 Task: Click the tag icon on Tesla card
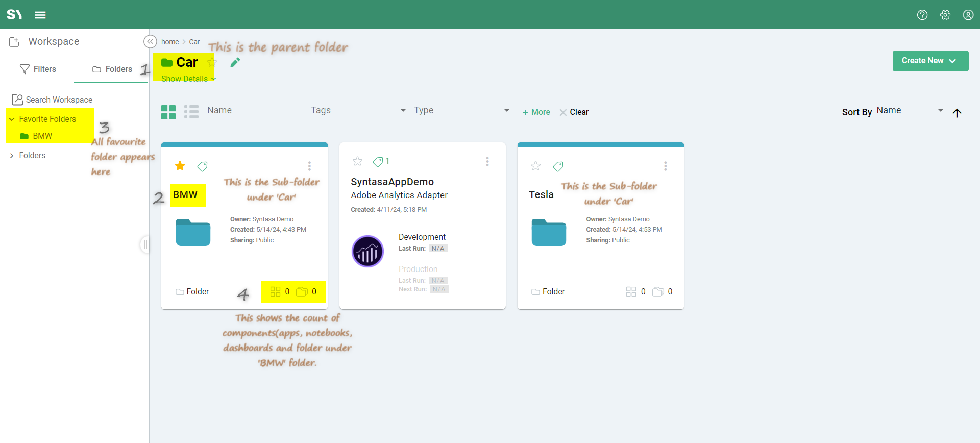coord(558,166)
